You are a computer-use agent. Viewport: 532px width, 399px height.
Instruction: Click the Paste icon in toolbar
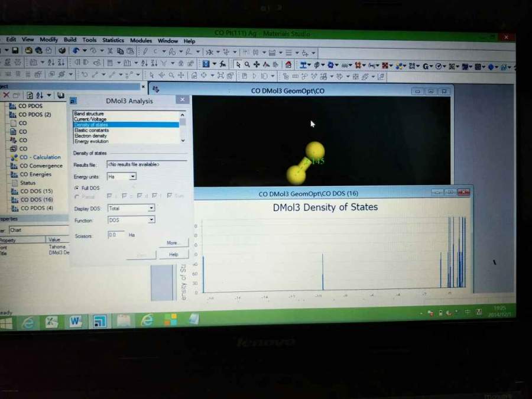point(130,51)
